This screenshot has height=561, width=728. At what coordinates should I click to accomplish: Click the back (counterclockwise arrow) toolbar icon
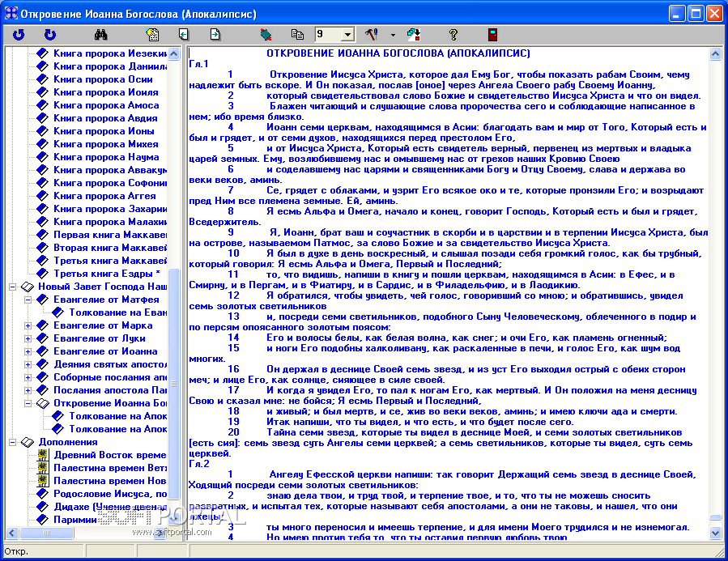point(19,34)
